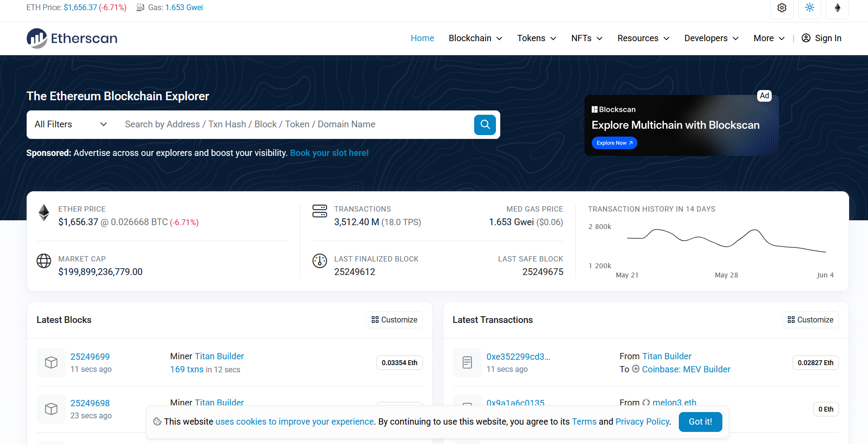The height and width of the screenshot is (444, 868).
Task: Toggle the light theme sun icon
Action: pos(810,8)
